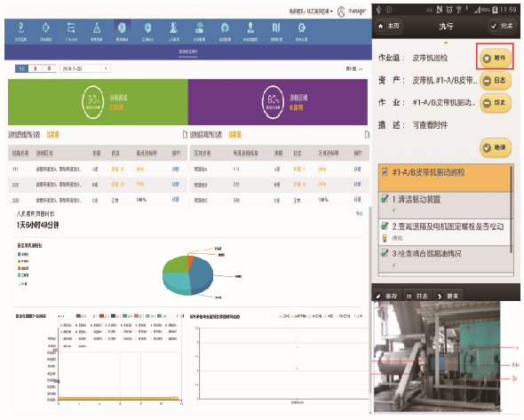This screenshot has width=524, height=420.
Task: Select the 年 (year) period tab
Action: [x=49, y=68]
